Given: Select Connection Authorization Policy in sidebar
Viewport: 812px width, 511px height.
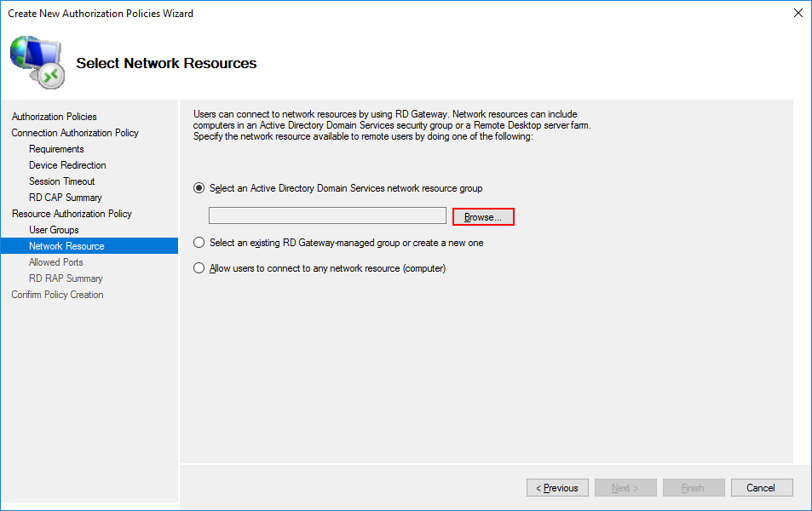Looking at the screenshot, I should coord(75,133).
